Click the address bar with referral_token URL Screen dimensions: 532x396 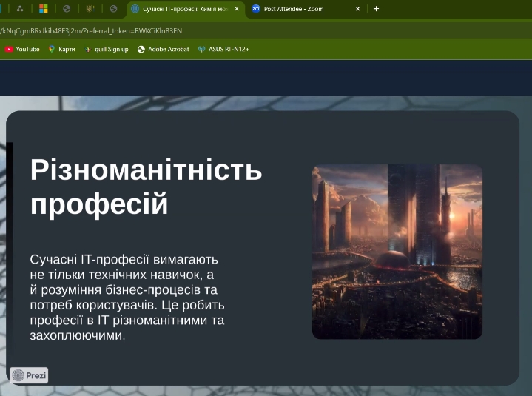(x=222, y=30)
